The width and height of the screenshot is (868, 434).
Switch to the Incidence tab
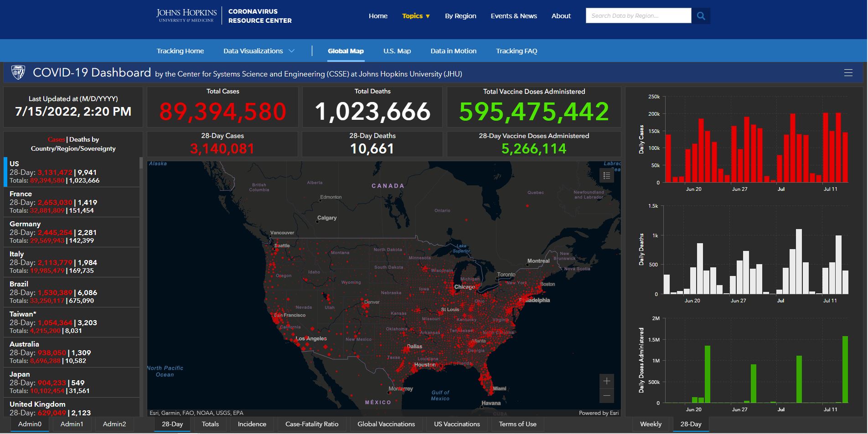point(252,424)
